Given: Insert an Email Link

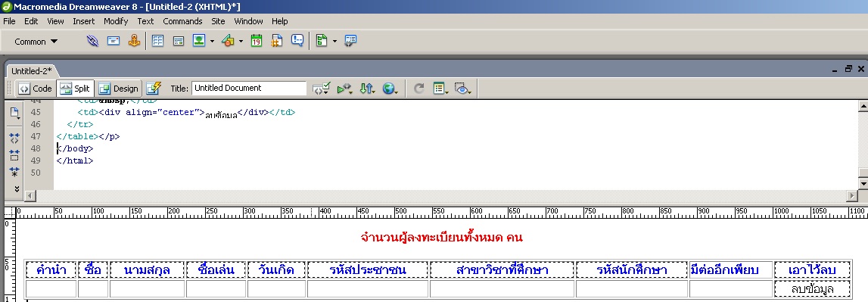Looking at the screenshot, I should tap(114, 41).
